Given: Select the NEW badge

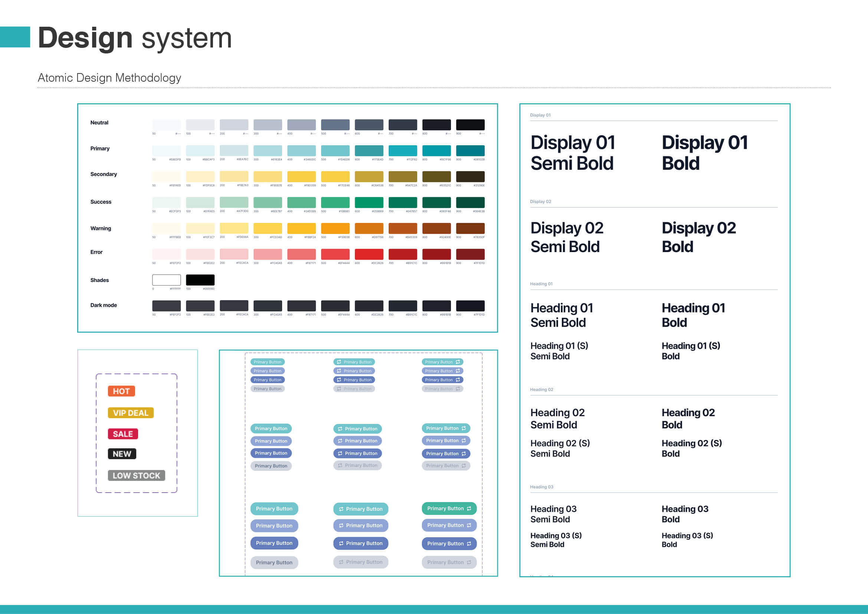Looking at the screenshot, I should (121, 453).
